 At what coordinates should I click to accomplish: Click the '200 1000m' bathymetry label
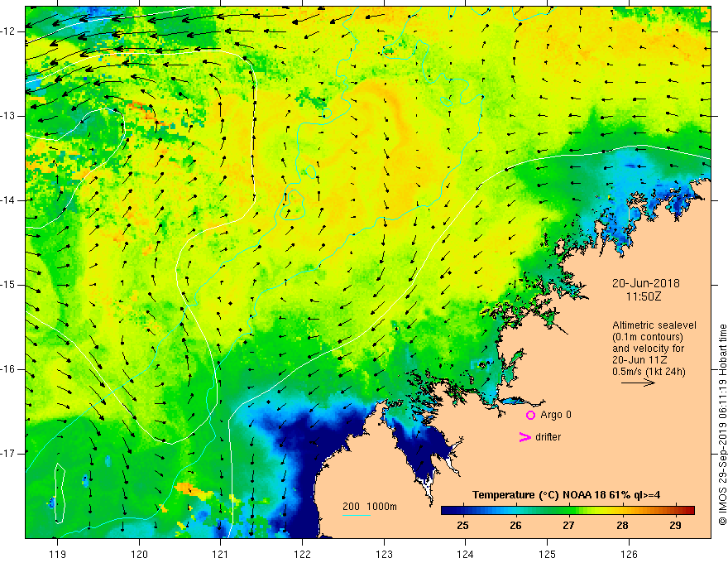coord(370,507)
